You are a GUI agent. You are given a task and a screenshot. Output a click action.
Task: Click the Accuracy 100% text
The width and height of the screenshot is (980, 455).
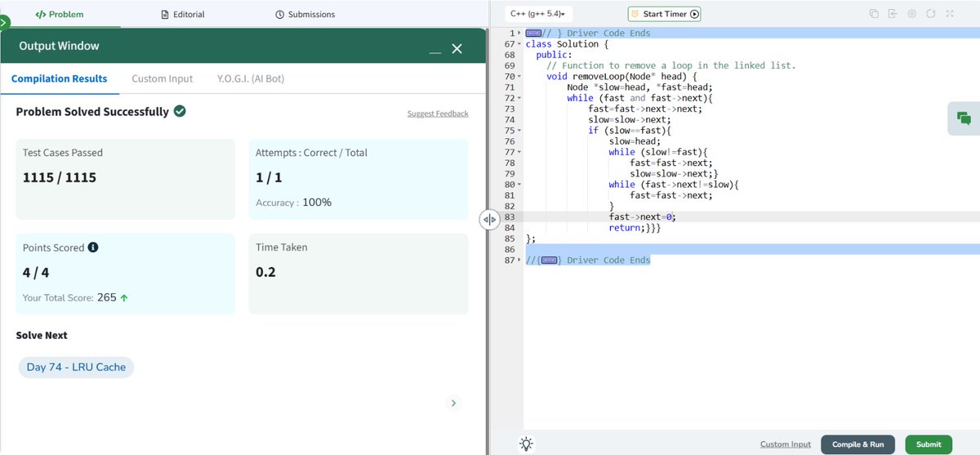tap(294, 202)
